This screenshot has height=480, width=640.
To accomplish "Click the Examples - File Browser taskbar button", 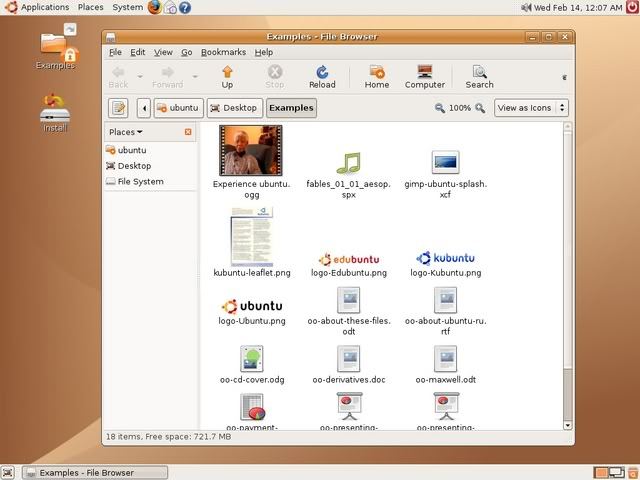I will (95, 473).
